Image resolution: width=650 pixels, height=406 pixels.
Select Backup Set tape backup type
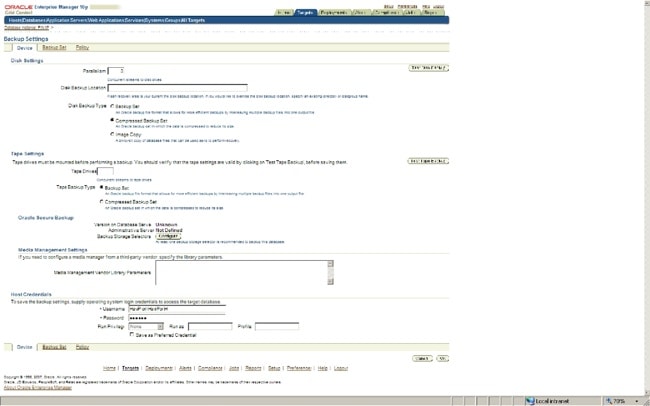pyautogui.click(x=102, y=187)
